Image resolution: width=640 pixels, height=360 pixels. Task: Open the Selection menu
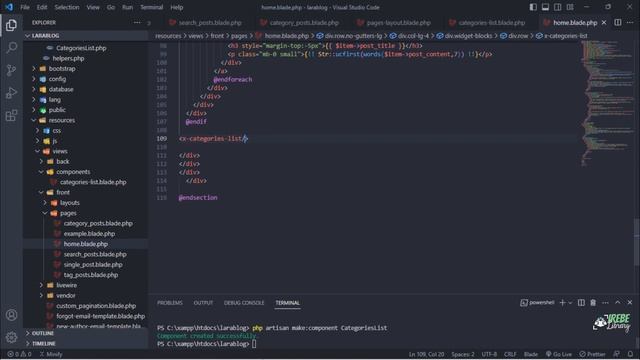[x=67, y=7]
